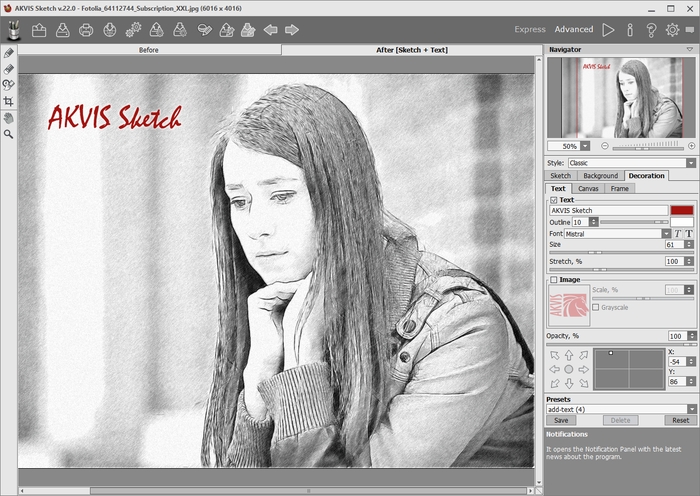Collapse the Navigator panel triangle
This screenshot has width=700, height=496.
click(x=690, y=50)
